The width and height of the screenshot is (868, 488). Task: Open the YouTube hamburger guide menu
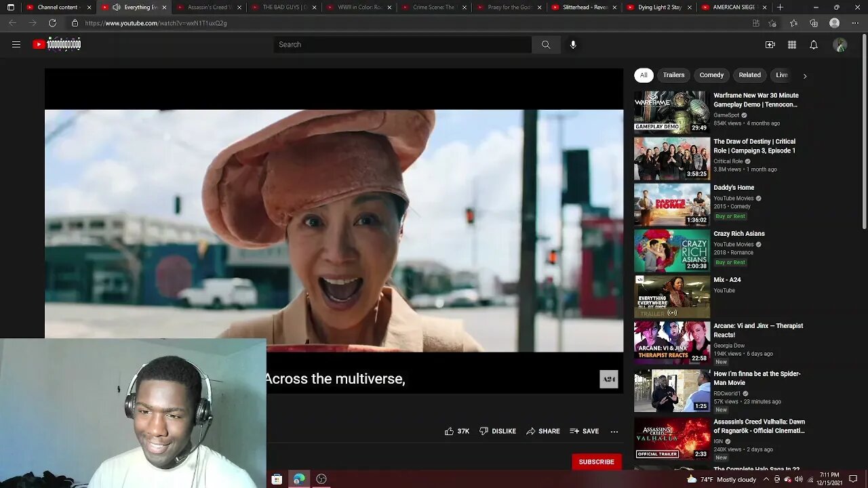tap(16, 45)
